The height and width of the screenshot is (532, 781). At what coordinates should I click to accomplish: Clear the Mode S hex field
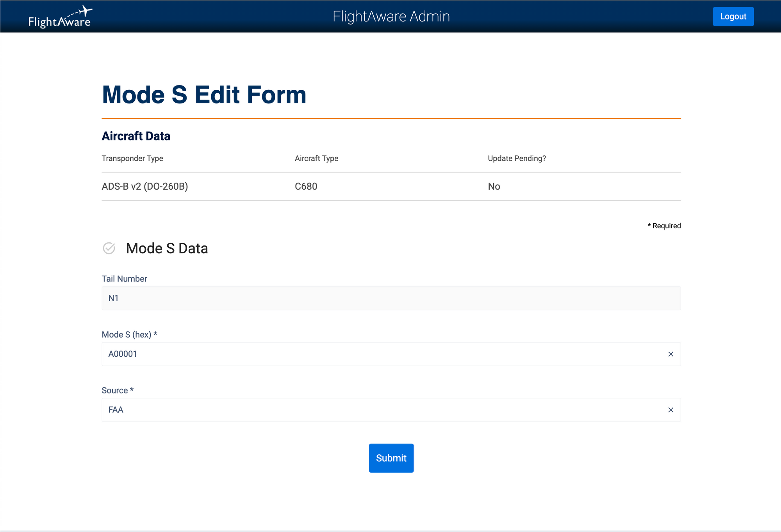pyautogui.click(x=670, y=354)
